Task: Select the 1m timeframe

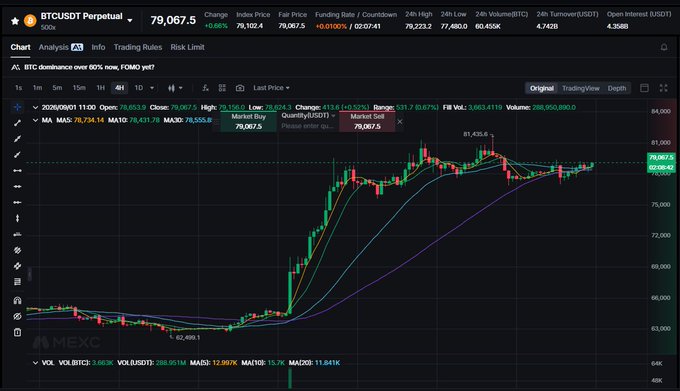Action: click(x=38, y=88)
